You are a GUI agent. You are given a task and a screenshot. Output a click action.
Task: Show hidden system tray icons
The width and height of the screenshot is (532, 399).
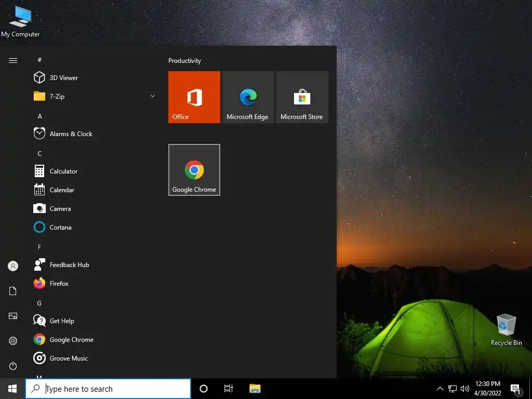[x=440, y=389]
